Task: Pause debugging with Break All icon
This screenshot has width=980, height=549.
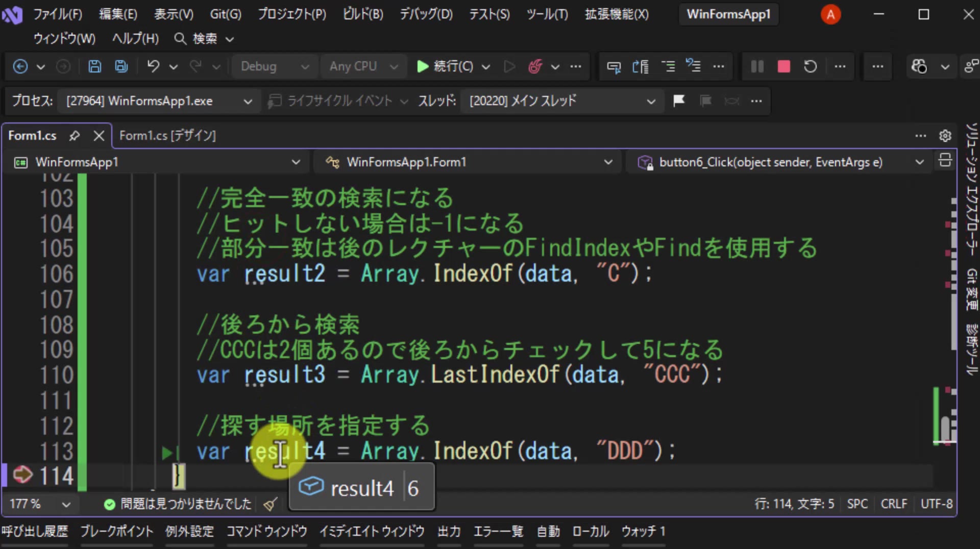Action: point(757,66)
